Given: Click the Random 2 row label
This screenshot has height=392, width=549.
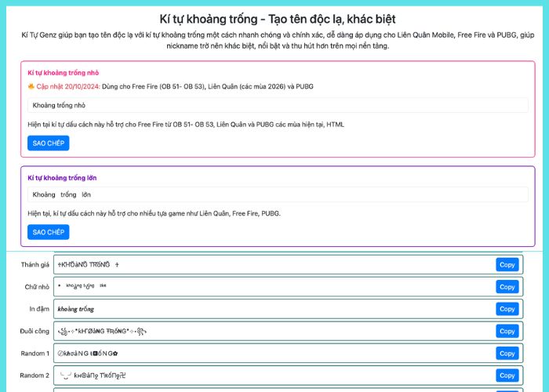Looking at the screenshot, I should click(x=35, y=376).
